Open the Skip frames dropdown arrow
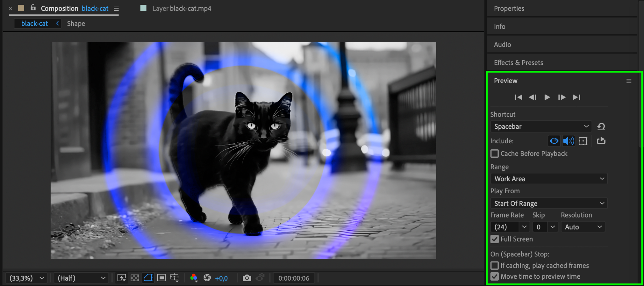The width and height of the screenshot is (644, 286). click(553, 227)
